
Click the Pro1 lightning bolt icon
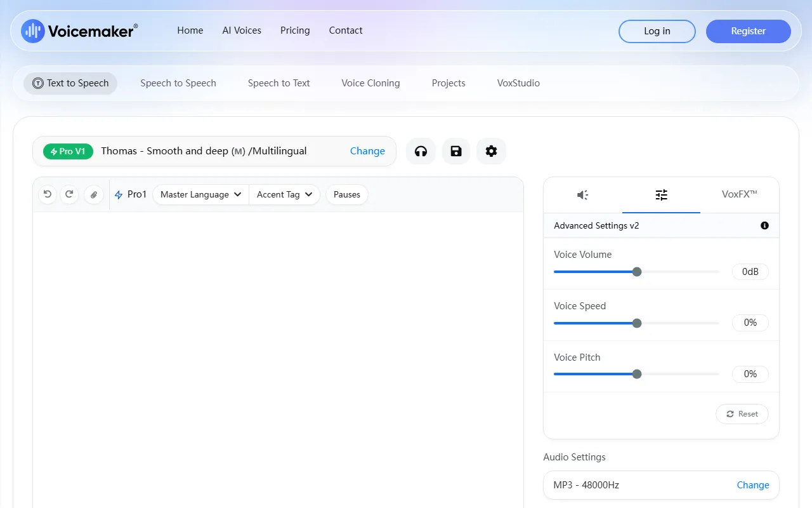tap(118, 194)
